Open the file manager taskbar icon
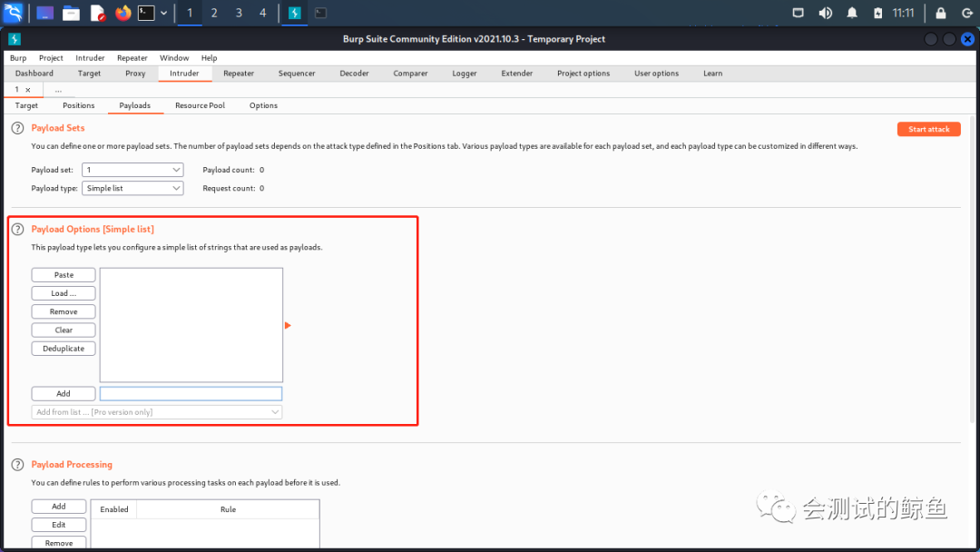The image size is (980, 552). 72,13
